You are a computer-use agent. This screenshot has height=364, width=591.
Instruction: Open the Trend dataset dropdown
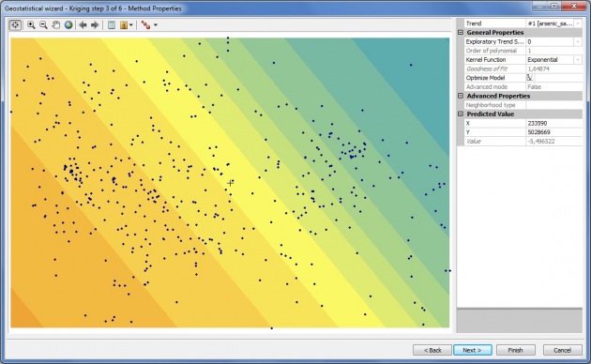(578, 23)
